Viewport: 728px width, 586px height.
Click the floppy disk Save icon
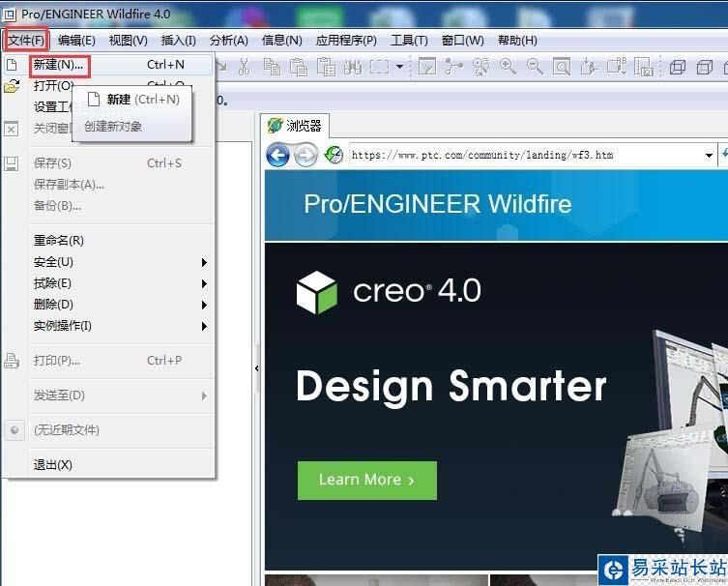(12, 163)
